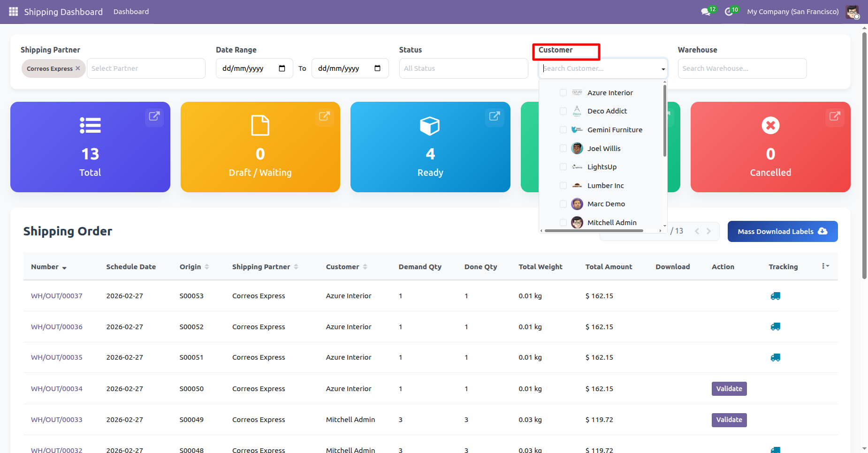Open the All Status dropdown

pyautogui.click(x=463, y=68)
